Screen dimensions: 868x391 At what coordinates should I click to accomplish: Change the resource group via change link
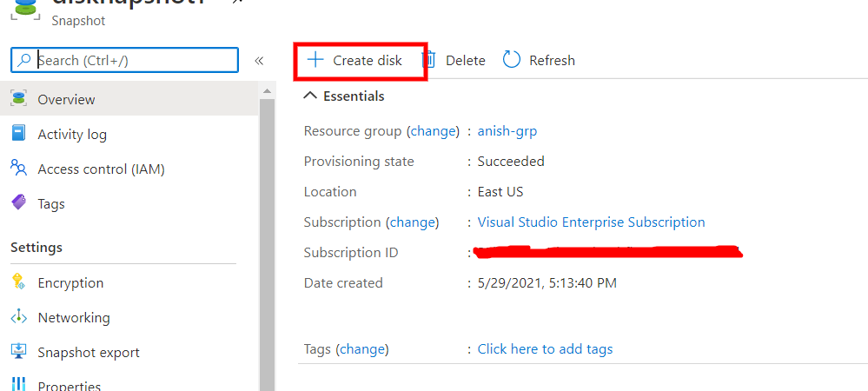coord(434,131)
